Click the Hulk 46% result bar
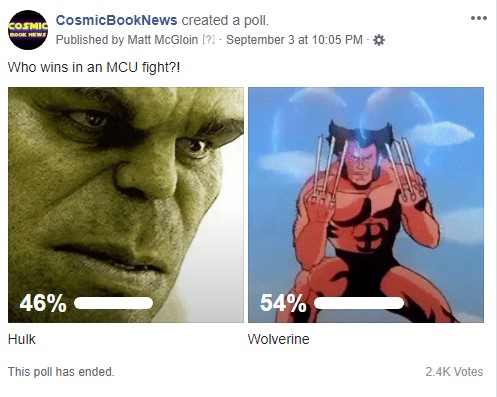497x397 pixels. pos(113,303)
